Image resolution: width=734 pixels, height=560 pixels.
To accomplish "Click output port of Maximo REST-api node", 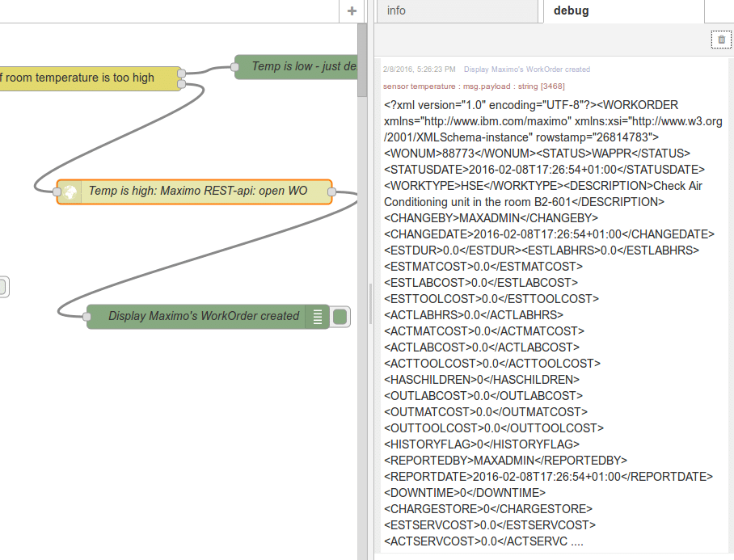I will pyautogui.click(x=332, y=192).
